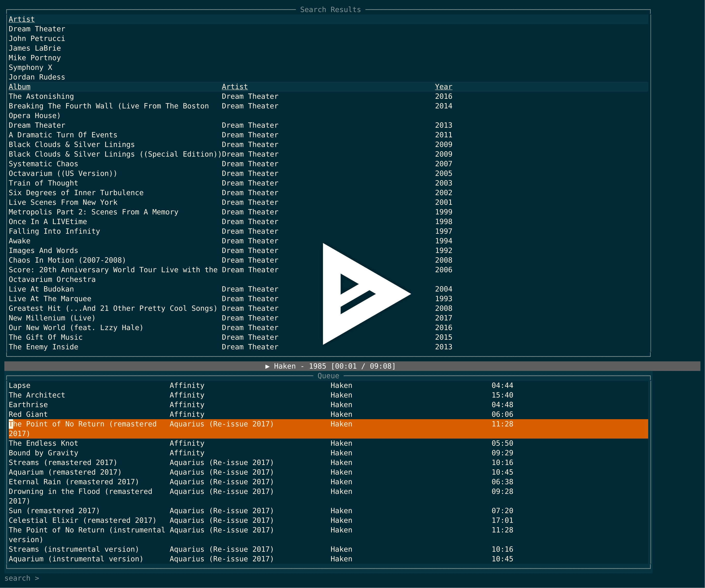Open the album Images And Words

click(43, 250)
